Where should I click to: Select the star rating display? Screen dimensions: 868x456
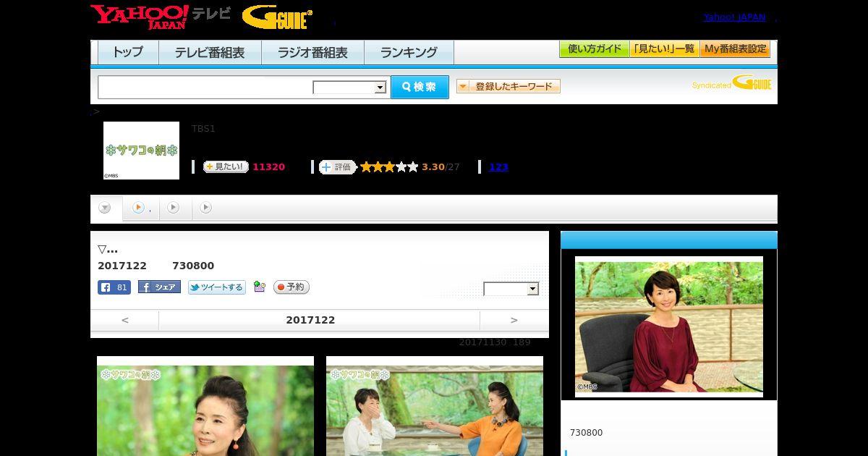pyautogui.click(x=389, y=166)
